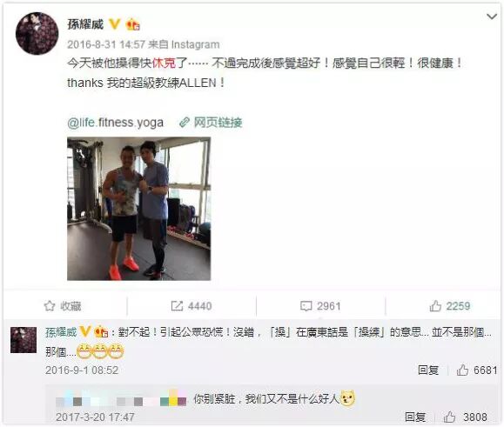Click the 收藏 favorite star

[63, 306]
